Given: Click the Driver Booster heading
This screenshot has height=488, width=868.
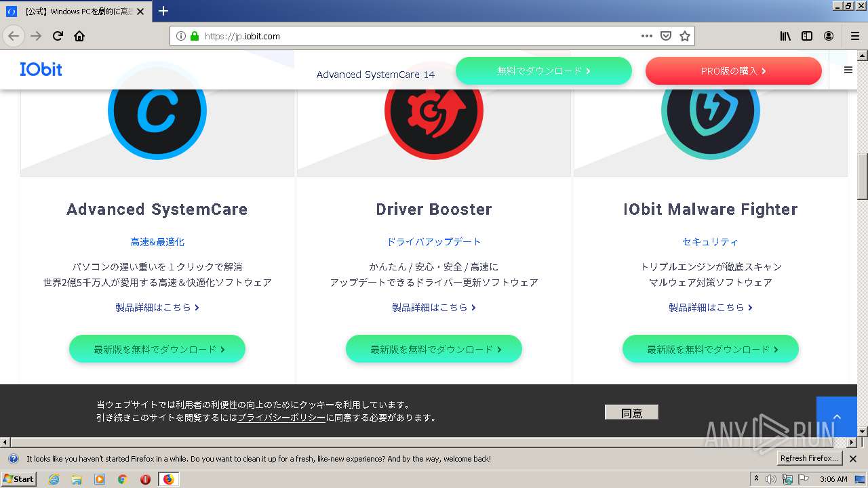Looking at the screenshot, I should coord(434,209).
